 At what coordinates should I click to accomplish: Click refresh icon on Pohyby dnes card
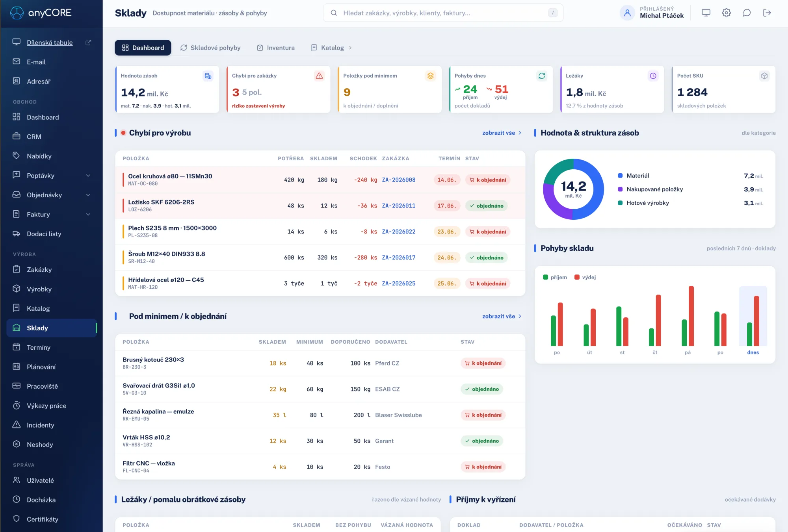point(542,76)
